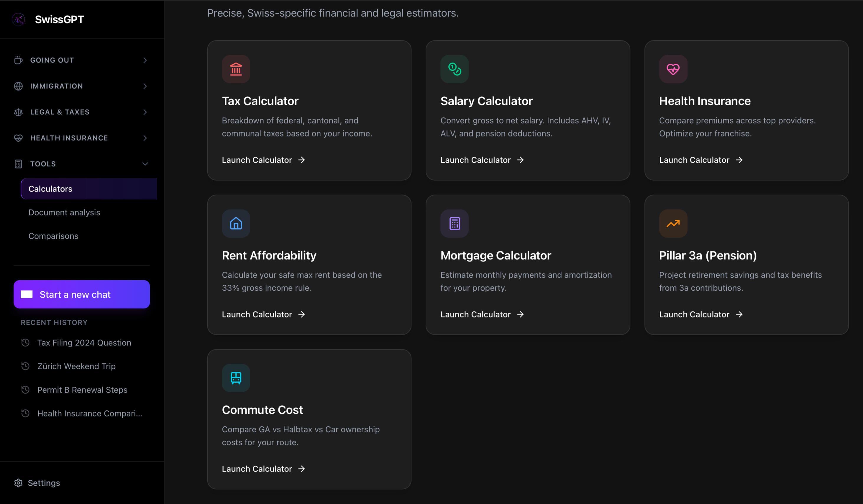The height and width of the screenshot is (504, 863).
Task: Open Document analysis in sidebar
Action: [64, 213]
